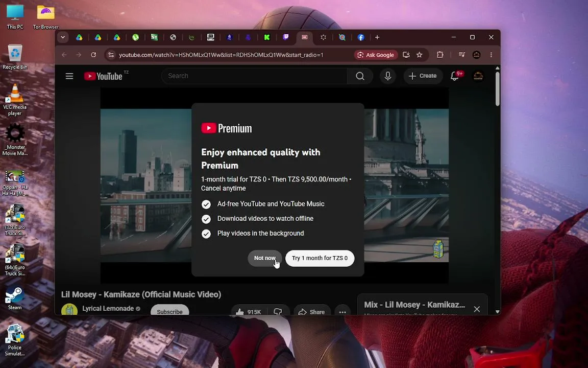The image size is (588, 368).
Task: Select the _Monster Movie Ma... desktop icon
Action: tap(15, 140)
